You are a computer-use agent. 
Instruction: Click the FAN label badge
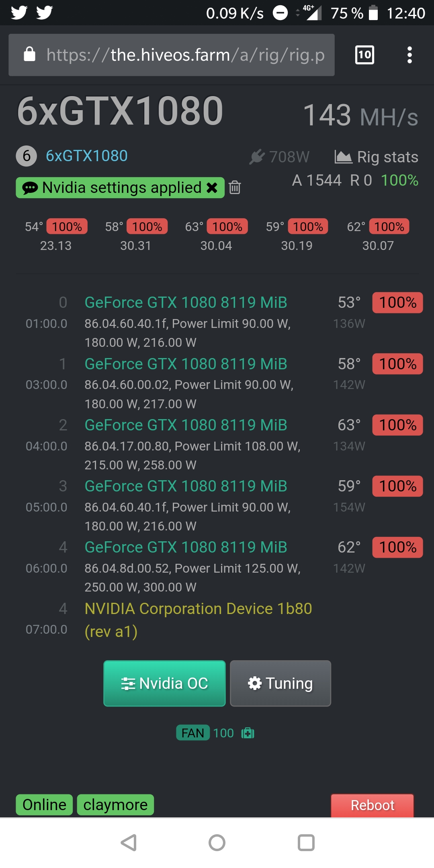pos(192,733)
